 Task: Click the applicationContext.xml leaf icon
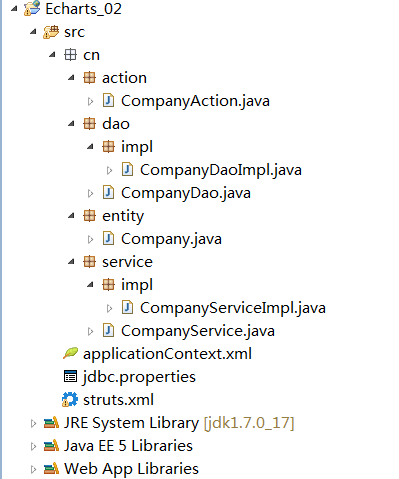coord(70,353)
